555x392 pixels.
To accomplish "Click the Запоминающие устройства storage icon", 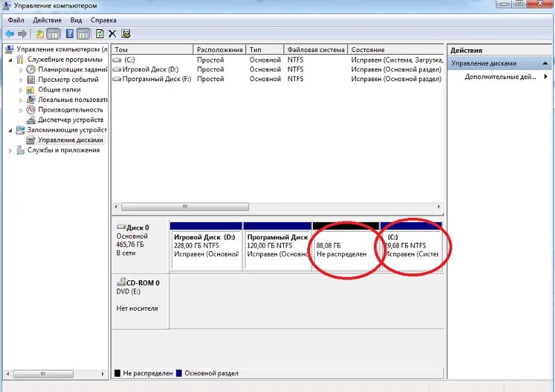I will click(x=20, y=130).
